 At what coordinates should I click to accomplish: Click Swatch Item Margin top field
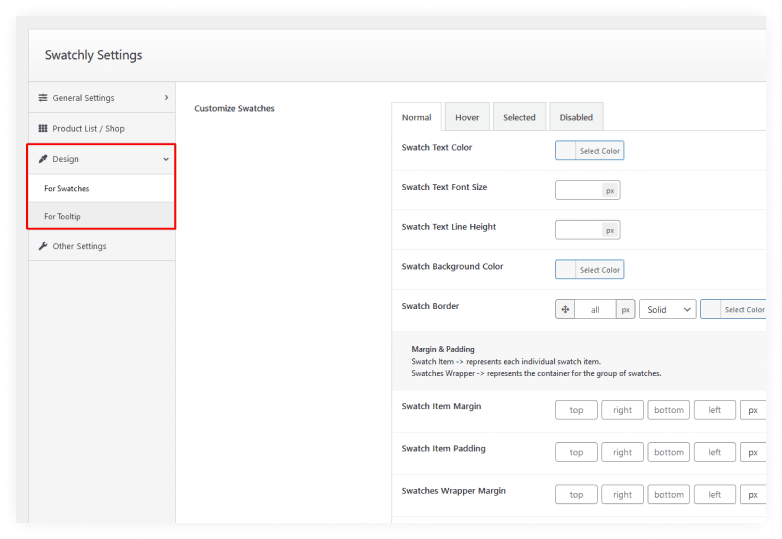pos(576,410)
